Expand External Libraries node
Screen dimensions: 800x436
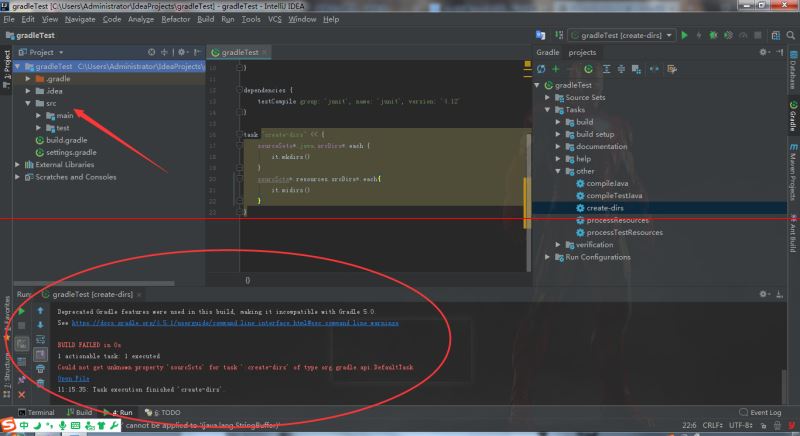pyautogui.click(x=18, y=164)
